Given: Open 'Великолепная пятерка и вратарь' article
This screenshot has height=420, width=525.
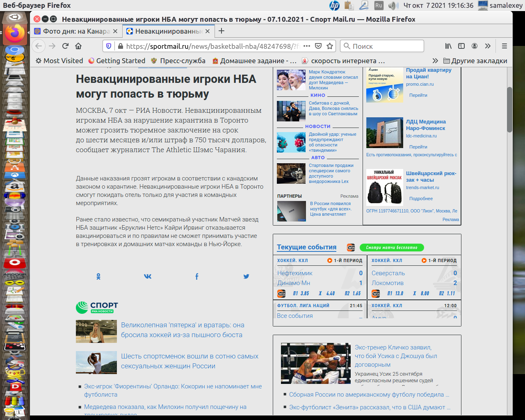Looking at the screenshot, I should click(183, 330).
